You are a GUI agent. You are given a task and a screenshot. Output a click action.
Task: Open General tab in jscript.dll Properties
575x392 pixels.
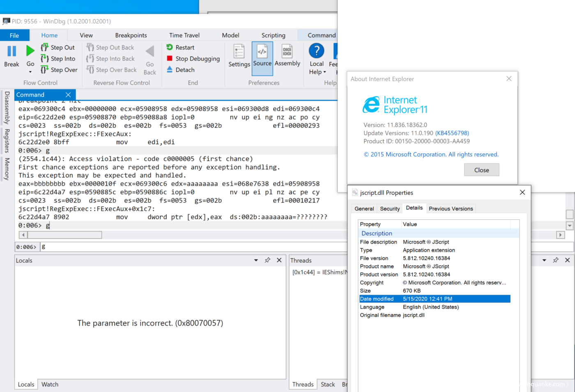click(x=364, y=209)
